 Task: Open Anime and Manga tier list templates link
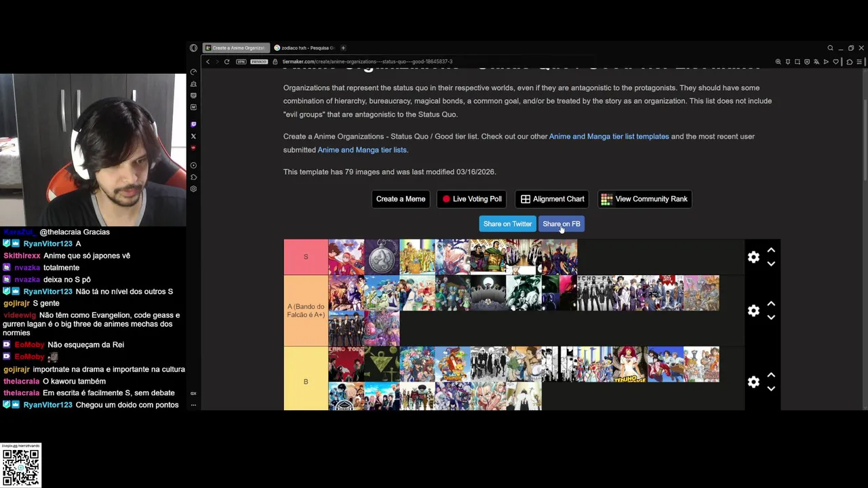click(609, 136)
